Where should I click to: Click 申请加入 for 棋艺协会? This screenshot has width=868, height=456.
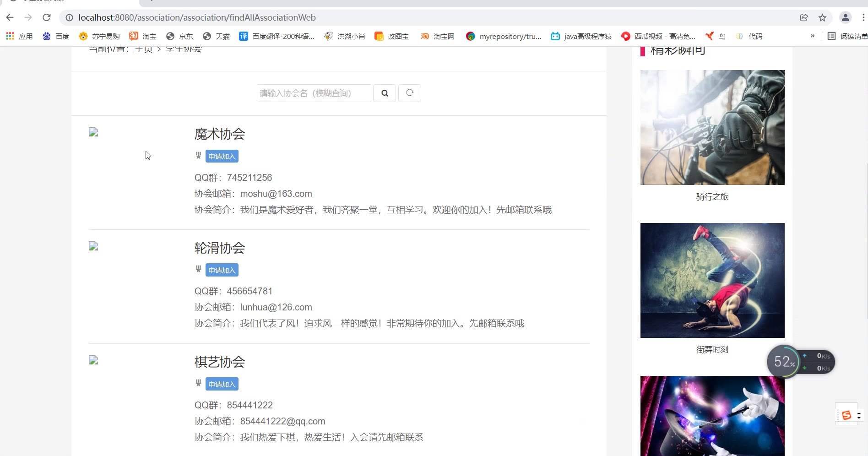click(222, 384)
